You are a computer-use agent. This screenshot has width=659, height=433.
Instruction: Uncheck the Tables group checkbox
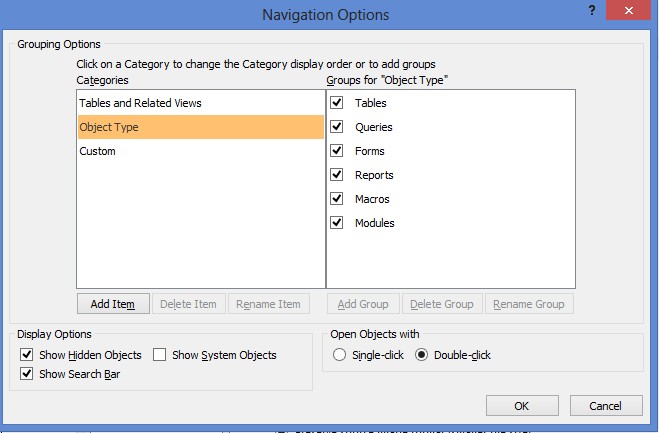pyautogui.click(x=337, y=103)
